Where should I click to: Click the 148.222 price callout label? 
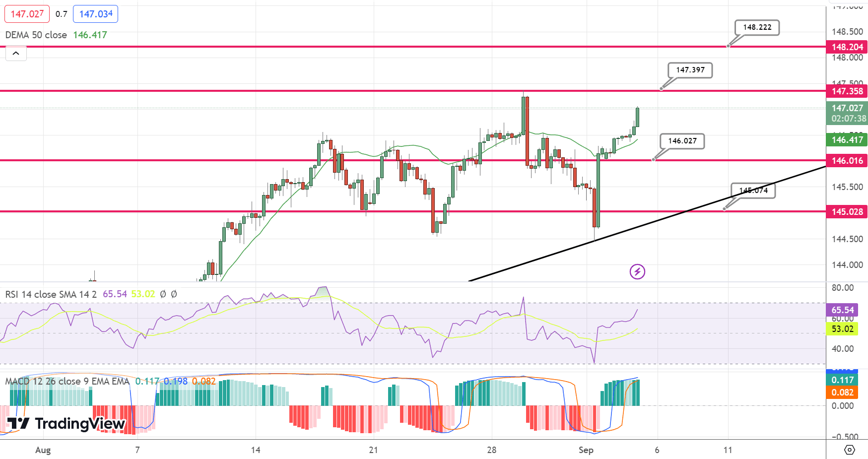757,27
